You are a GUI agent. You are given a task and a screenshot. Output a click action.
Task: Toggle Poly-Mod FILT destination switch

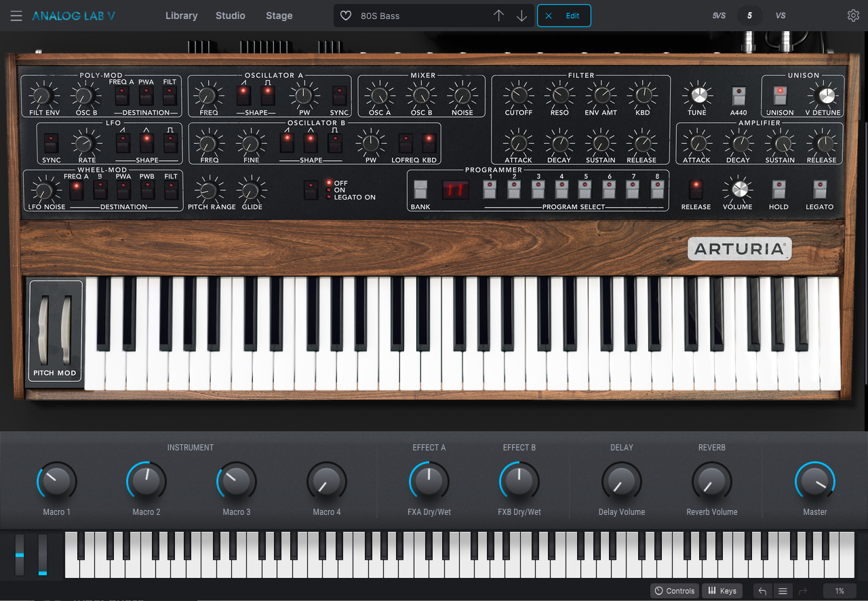coord(170,96)
